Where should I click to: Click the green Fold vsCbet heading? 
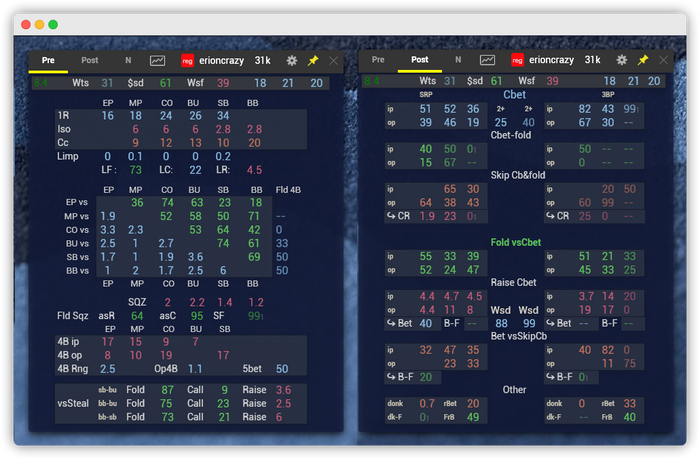click(x=516, y=242)
